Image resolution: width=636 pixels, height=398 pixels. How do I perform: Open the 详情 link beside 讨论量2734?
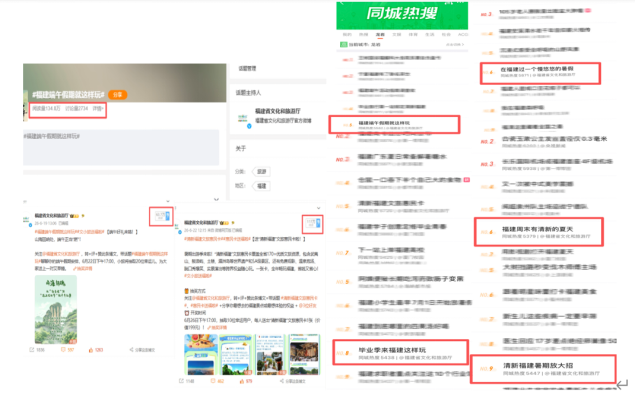pyautogui.click(x=98, y=109)
